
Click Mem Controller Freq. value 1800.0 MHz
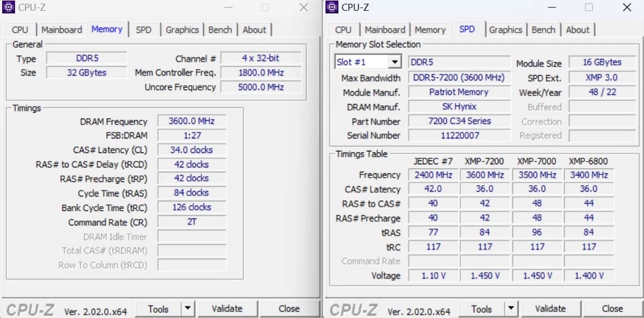click(x=261, y=72)
